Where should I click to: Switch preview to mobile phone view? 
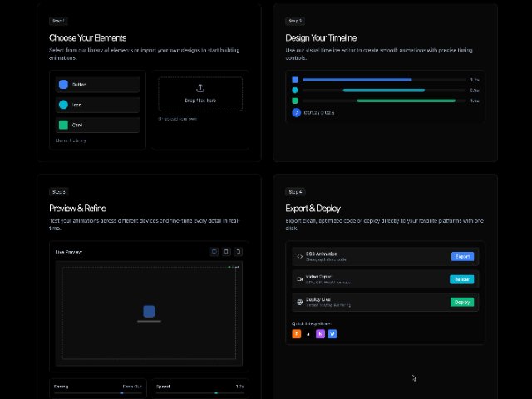(238, 252)
